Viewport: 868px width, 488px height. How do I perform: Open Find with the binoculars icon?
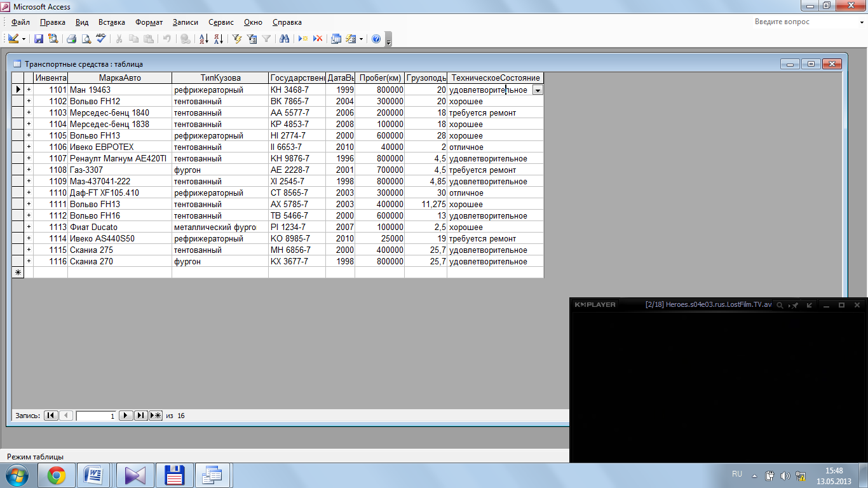[285, 39]
